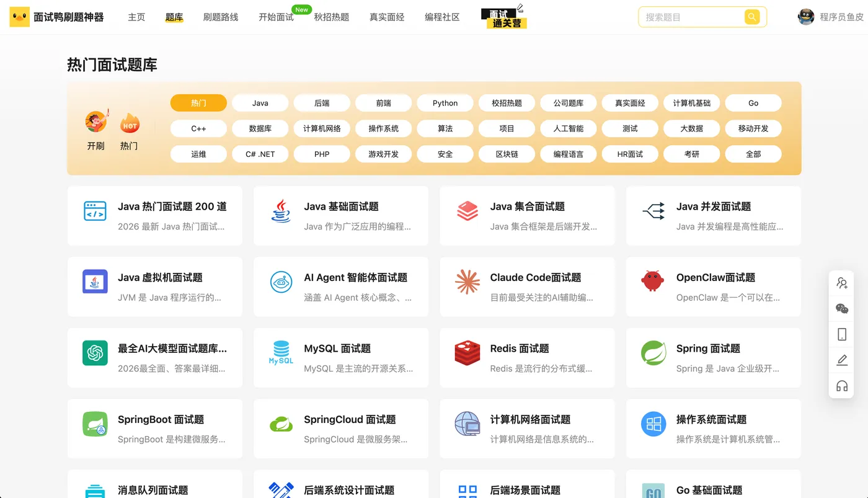The width and height of the screenshot is (868, 498).
Task: Focus the 搜索题目 search field
Action: coord(691,17)
